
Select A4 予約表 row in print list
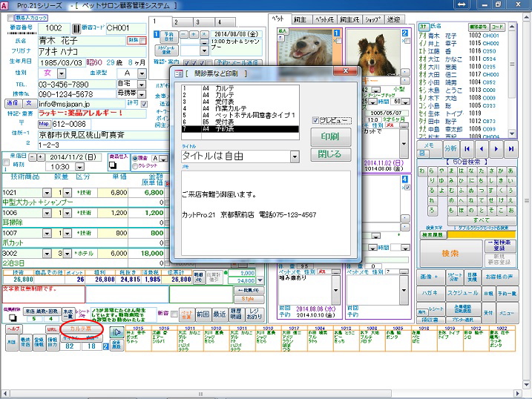(240, 129)
